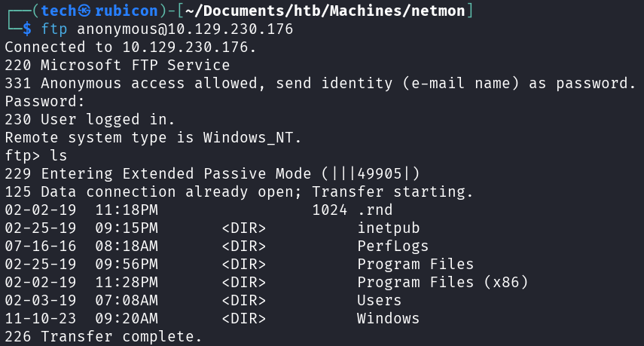Click the Kali symbol in the prompt
This screenshot has width=644, height=346.
point(84,11)
